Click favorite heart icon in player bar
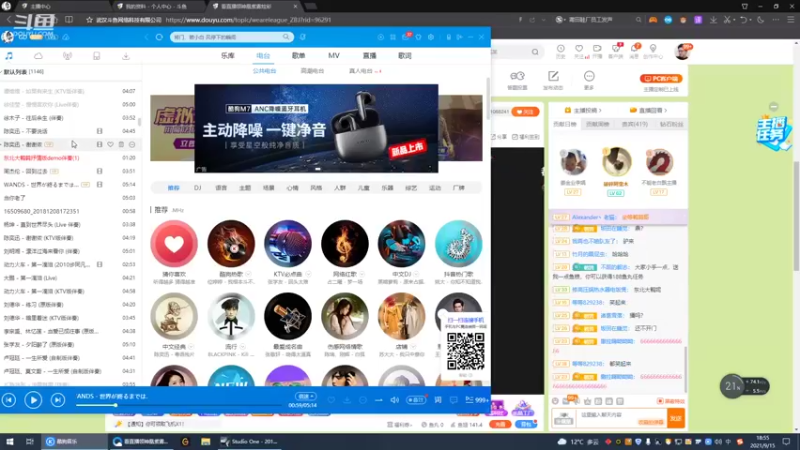 [331, 400]
